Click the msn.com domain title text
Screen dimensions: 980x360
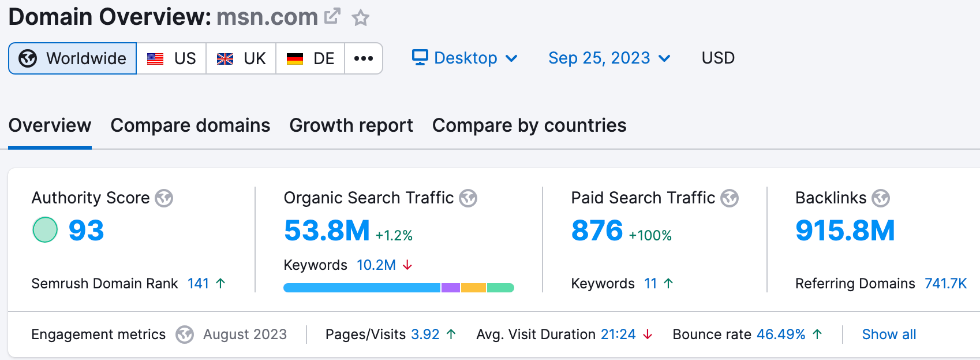point(267,17)
